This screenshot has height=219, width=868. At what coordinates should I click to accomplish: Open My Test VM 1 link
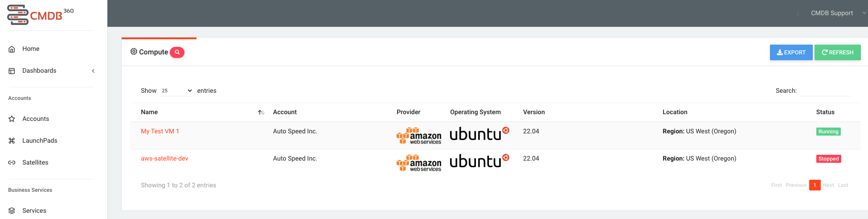click(160, 131)
